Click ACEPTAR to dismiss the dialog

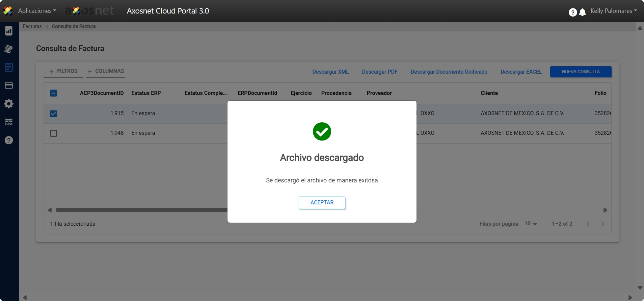[322, 203]
